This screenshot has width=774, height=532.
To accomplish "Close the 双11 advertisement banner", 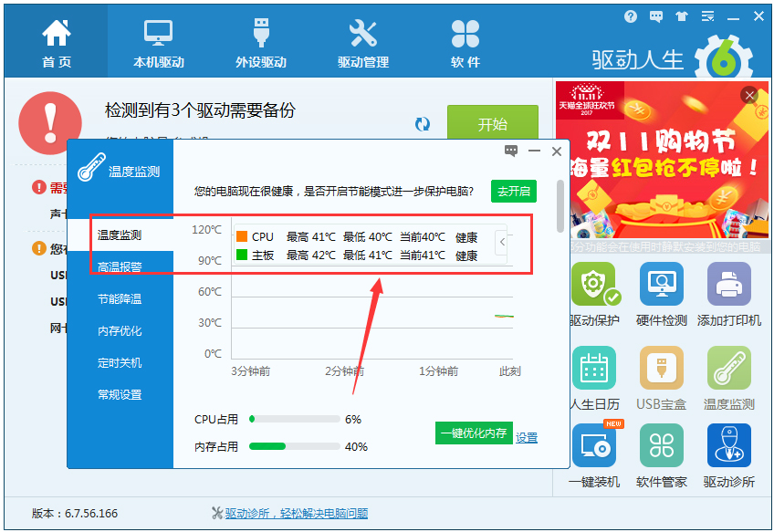I will 749,95.
